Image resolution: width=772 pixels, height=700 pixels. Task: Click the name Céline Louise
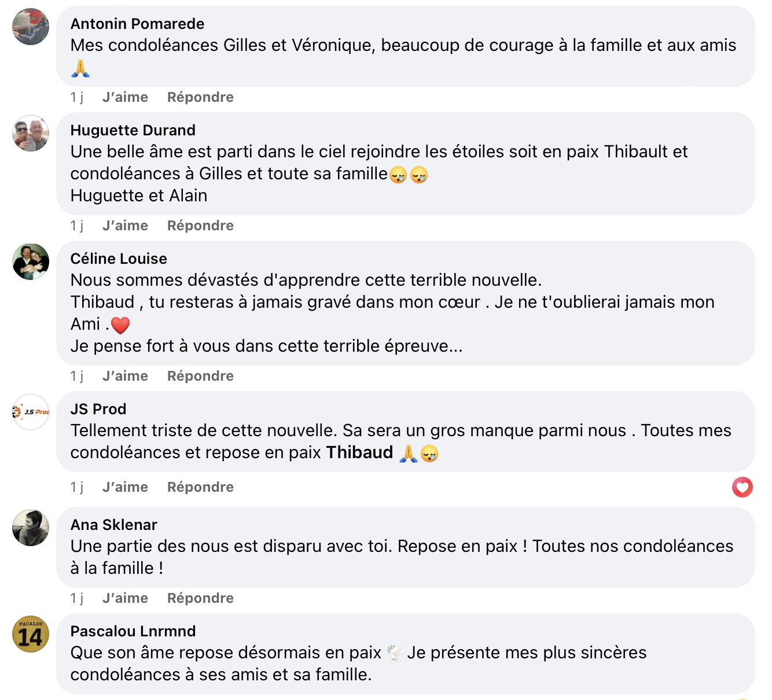click(119, 259)
